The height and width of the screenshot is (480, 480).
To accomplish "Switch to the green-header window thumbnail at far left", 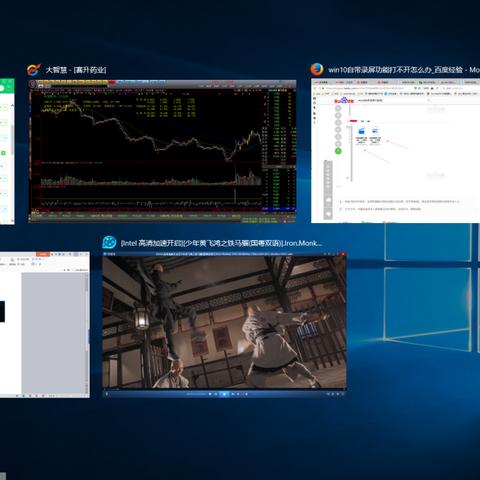I will coord(7,151).
